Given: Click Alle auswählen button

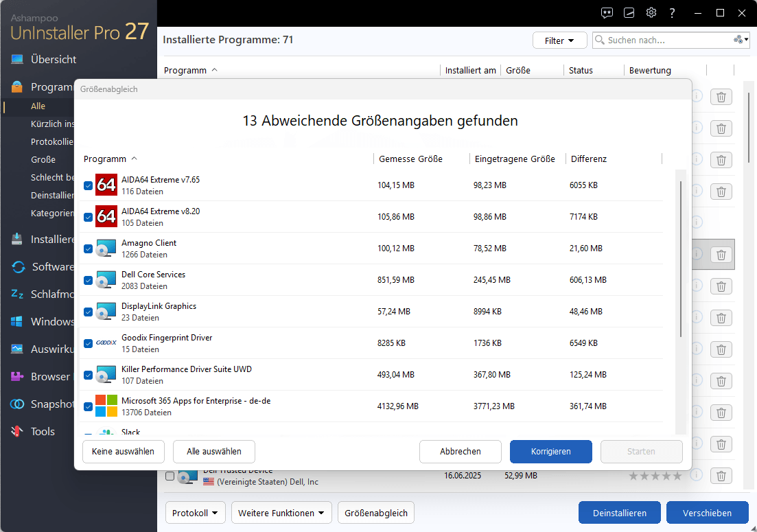Looking at the screenshot, I should click(214, 452).
